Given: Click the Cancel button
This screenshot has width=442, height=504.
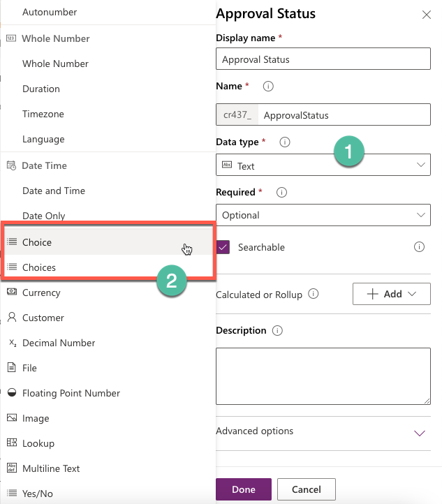Looking at the screenshot, I should coord(307,489).
